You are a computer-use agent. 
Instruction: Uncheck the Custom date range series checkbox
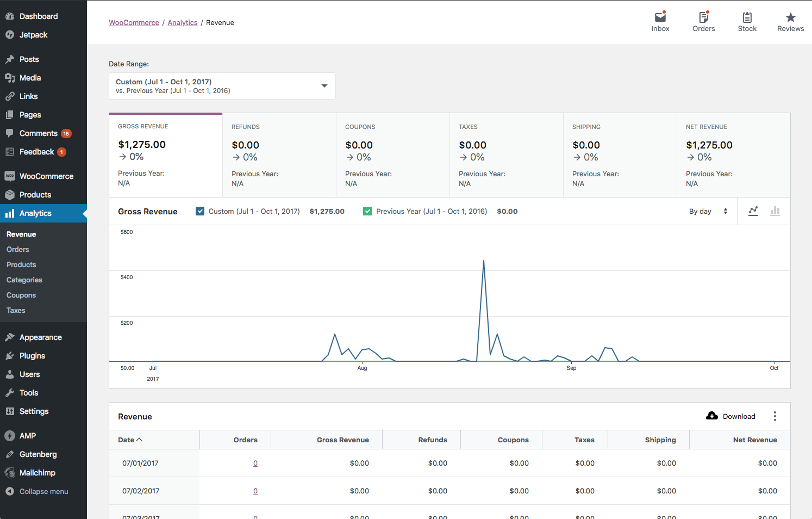tap(200, 211)
